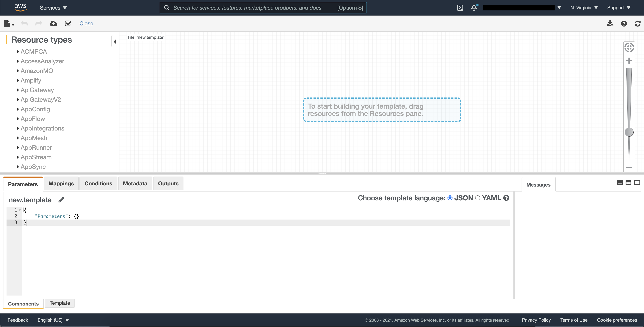Image resolution: width=644 pixels, height=327 pixels.
Task: Click the pane resize handle dots
Action: [322, 173]
